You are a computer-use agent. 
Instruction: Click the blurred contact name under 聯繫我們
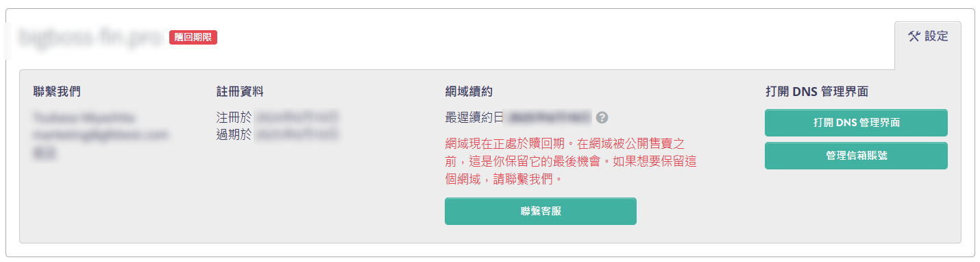click(84, 117)
